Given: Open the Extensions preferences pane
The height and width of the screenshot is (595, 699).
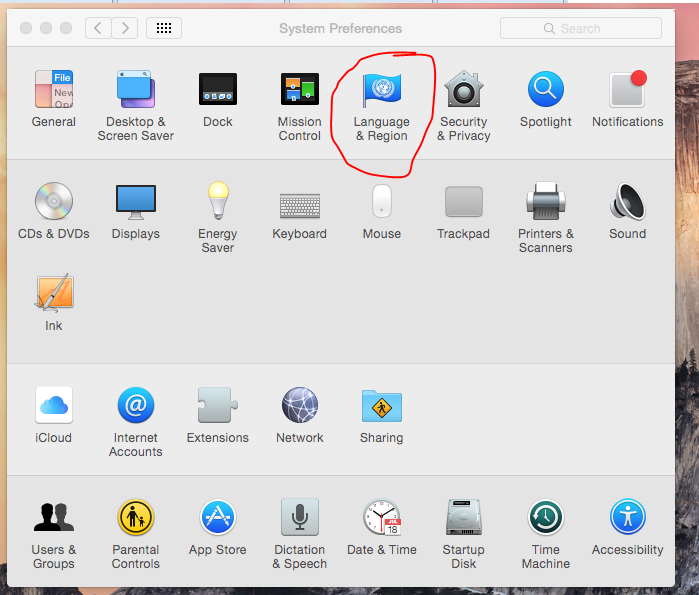Looking at the screenshot, I should (218, 405).
